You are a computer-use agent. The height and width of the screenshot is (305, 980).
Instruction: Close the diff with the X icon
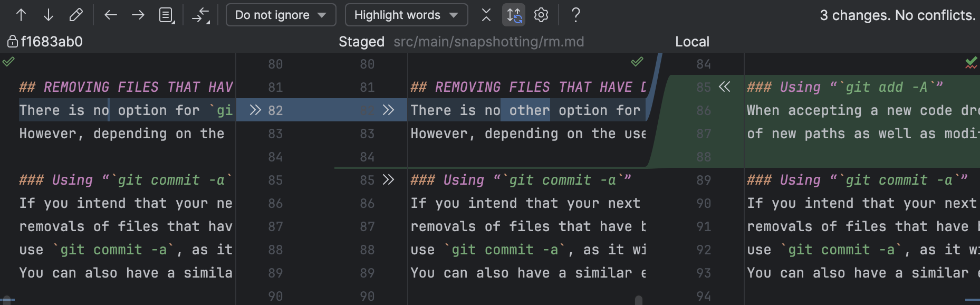click(x=486, y=15)
